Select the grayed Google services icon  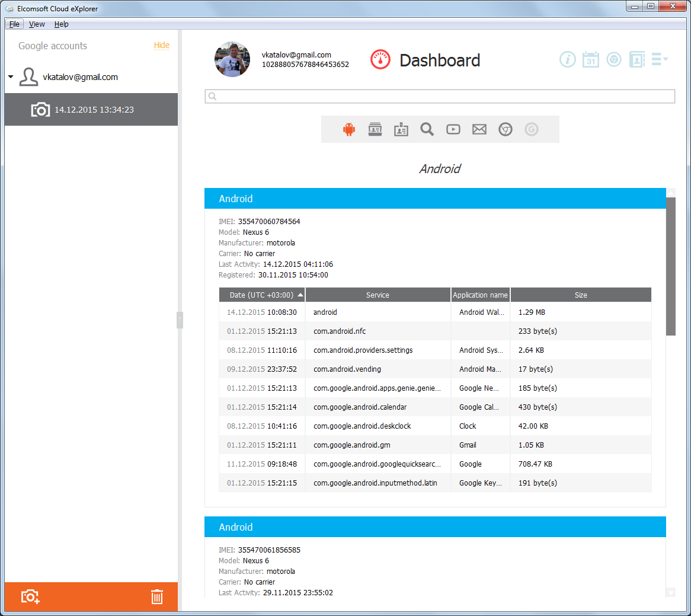click(532, 129)
